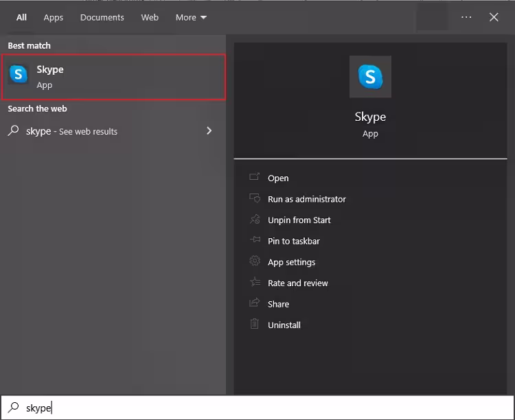Click the search box containing 'skype'
Image resolution: width=515 pixels, height=420 pixels.
click(257, 408)
